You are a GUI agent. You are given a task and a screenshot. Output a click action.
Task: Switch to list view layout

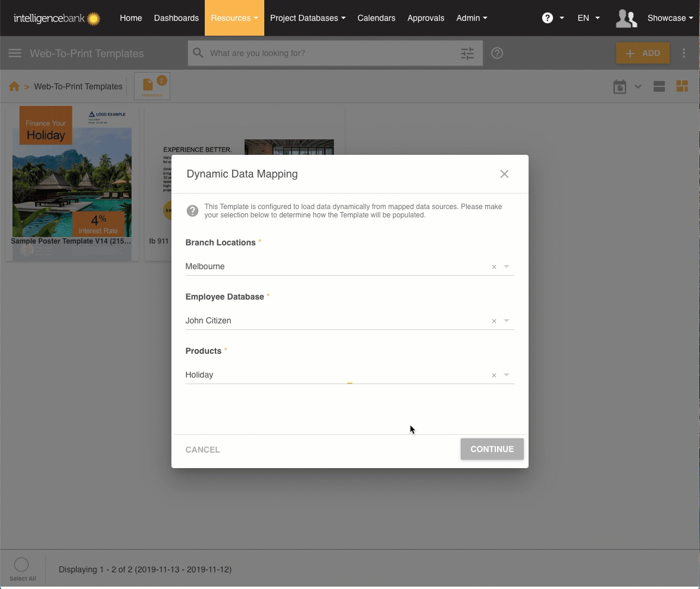click(x=659, y=87)
